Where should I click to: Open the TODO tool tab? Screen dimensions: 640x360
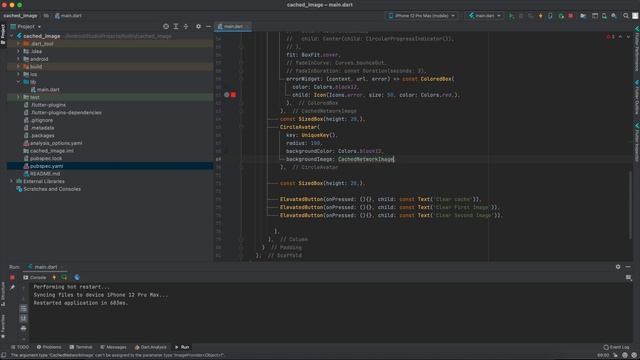click(20, 347)
